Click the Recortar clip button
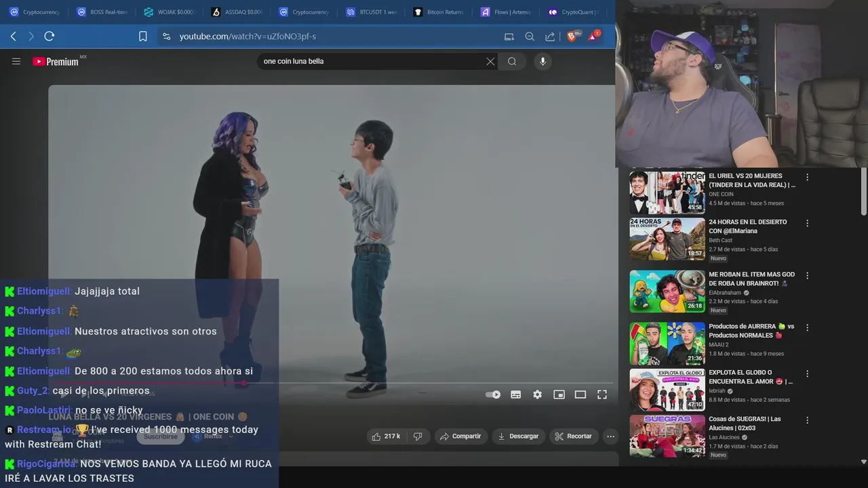 click(573, 436)
